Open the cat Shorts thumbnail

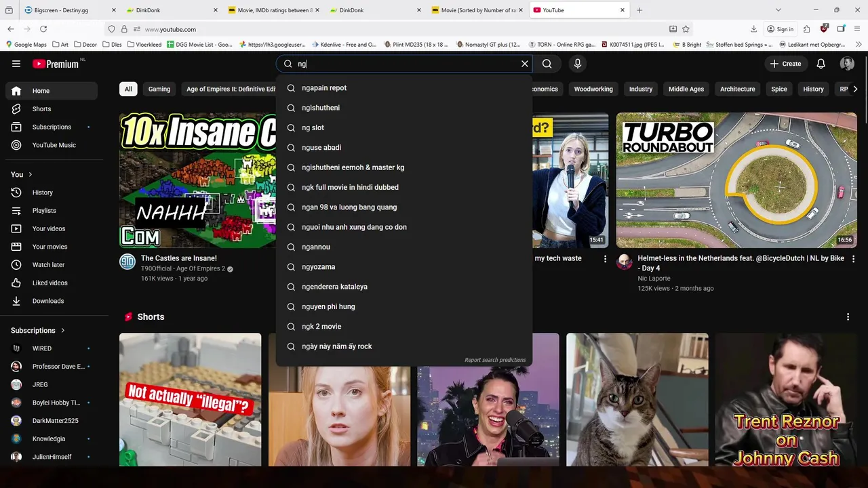point(637,400)
